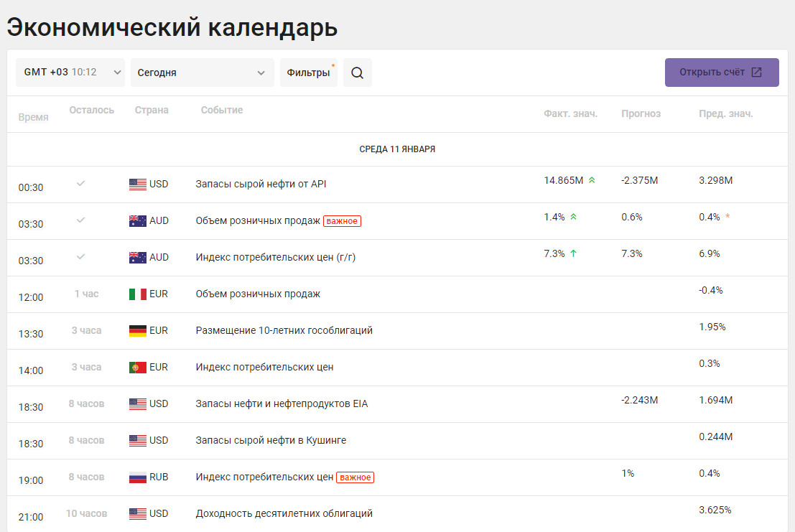Click the previous value 1.694M
The image size is (795, 532).
pos(715,400)
